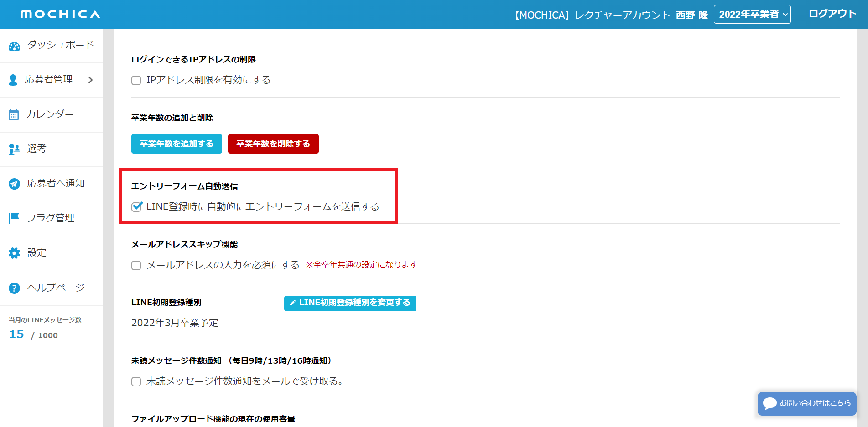Enable unread message count email notification
Screen dimensions: 868x427
(136, 381)
